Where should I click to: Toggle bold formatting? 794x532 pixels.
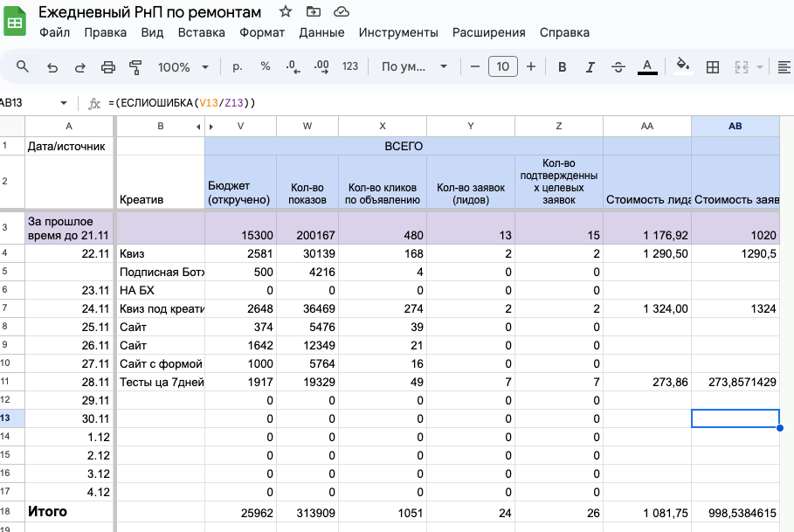562,66
